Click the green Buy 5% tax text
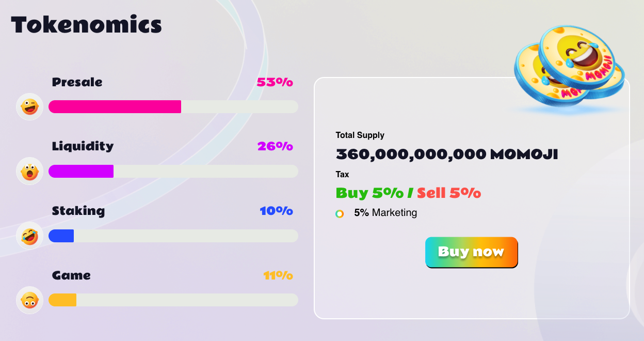 369,193
